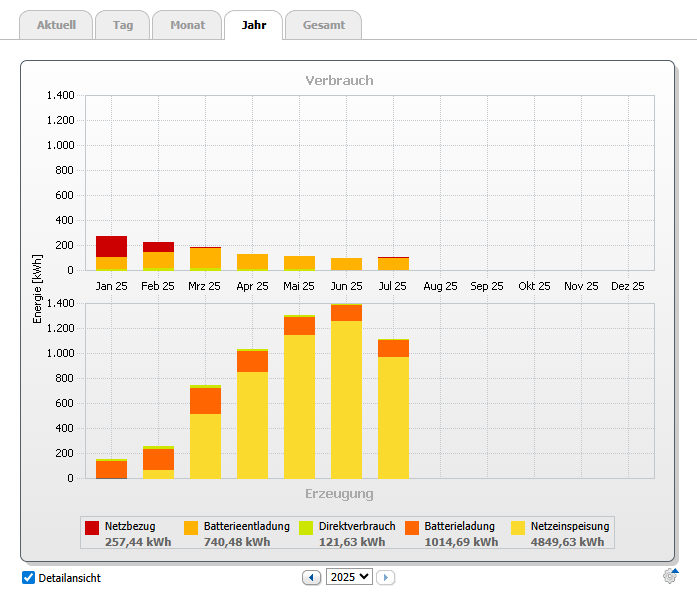Switch to the Tag tab
This screenshot has height=593, width=697.
click(124, 25)
